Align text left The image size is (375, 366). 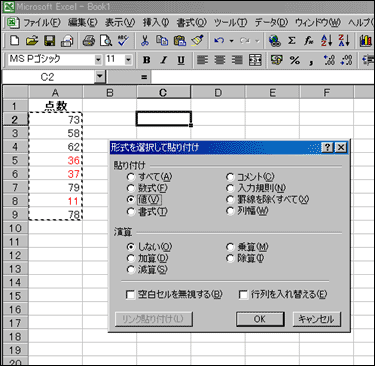click(202, 60)
